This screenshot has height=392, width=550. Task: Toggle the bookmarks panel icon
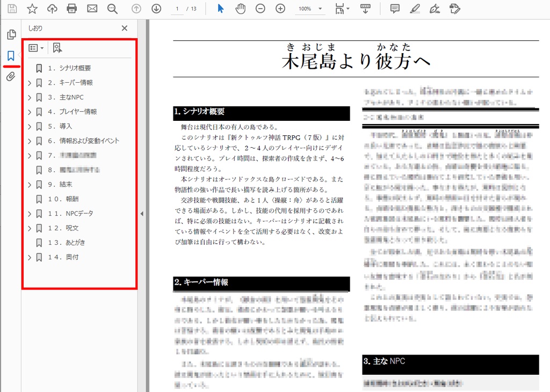click(x=11, y=55)
